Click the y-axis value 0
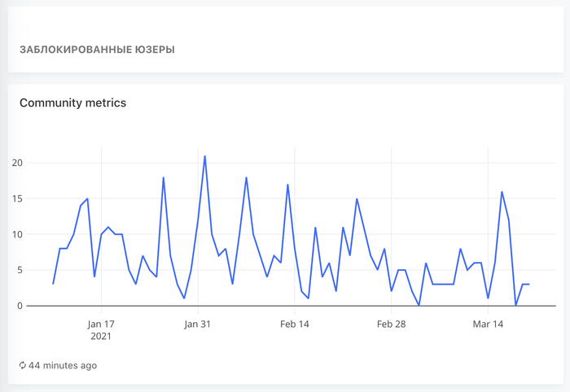Screen dimensions: 570x392 tap(20, 307)
